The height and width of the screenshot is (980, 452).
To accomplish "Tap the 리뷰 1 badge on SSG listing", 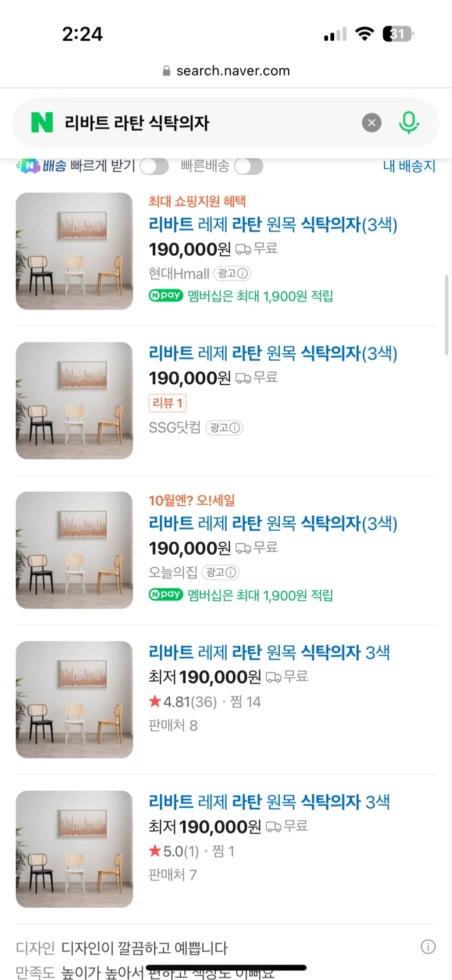I will tap(167, 403).
